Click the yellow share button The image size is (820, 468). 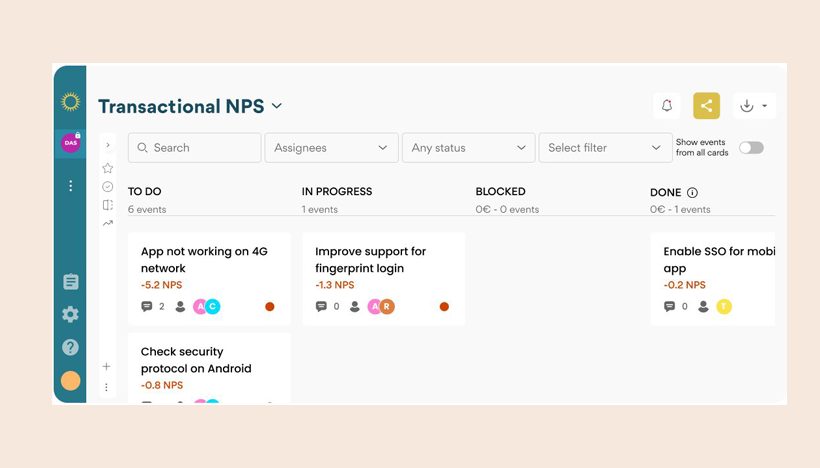coord(707,106)
